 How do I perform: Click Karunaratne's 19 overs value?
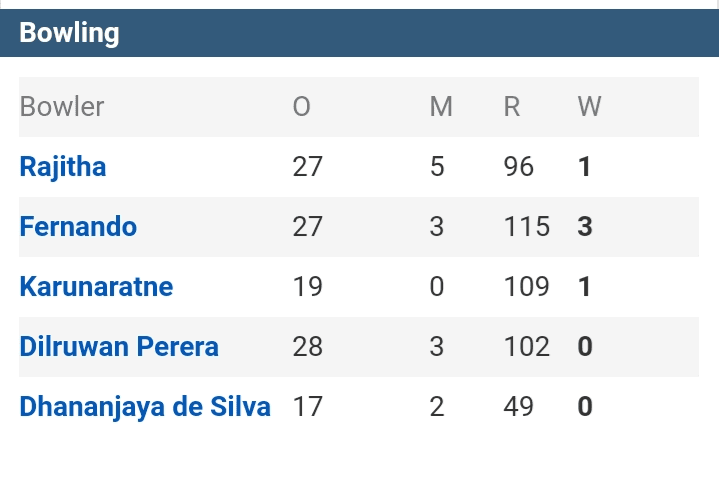308,287
